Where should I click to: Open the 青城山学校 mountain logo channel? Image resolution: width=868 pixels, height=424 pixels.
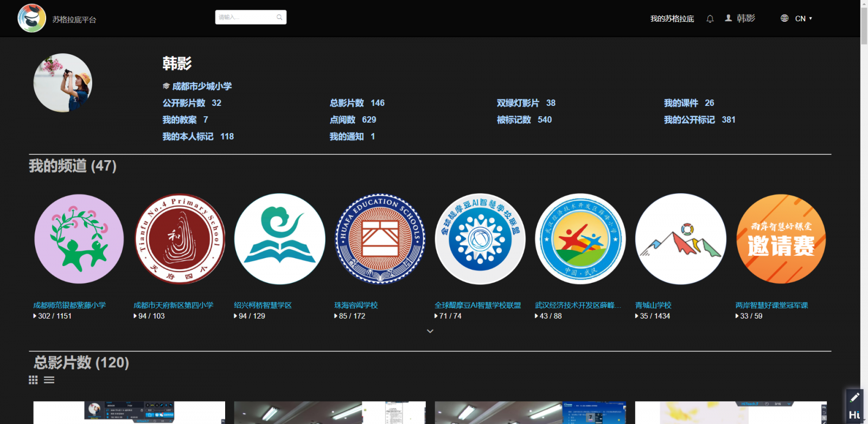(x=680, y=239)
